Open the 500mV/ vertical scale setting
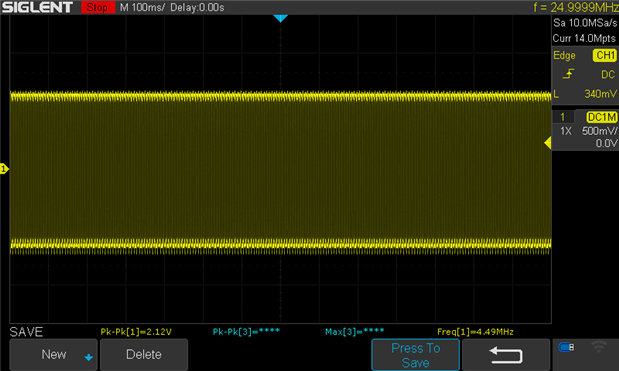 (x=599, y=131)
